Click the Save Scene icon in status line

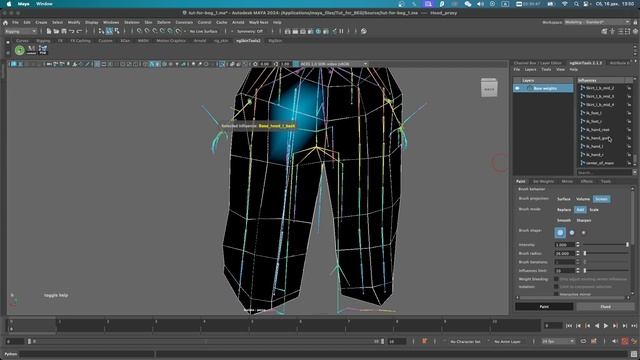(x=64, y=31)
